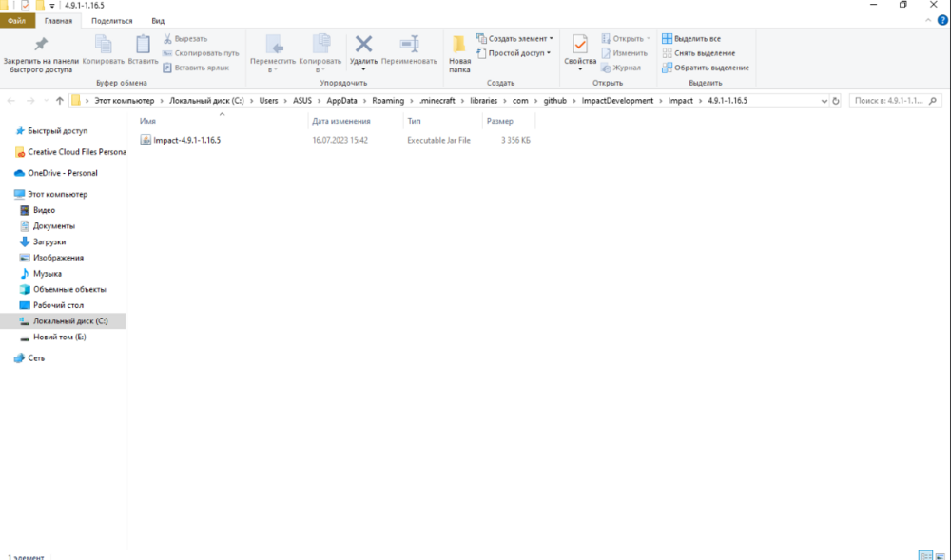951x560 pixels.
Task: Select Этот компьютер in the sidebar
Action: (58, 195)
